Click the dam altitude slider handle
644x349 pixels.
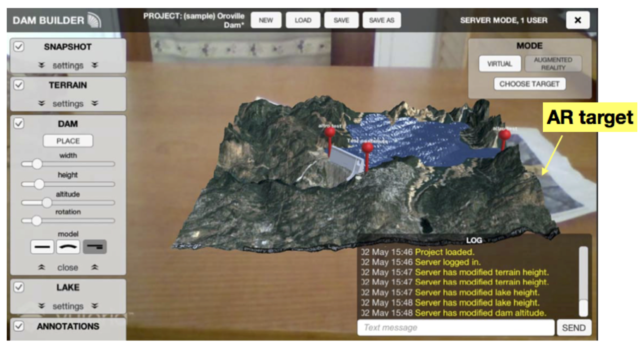[47, 203]
